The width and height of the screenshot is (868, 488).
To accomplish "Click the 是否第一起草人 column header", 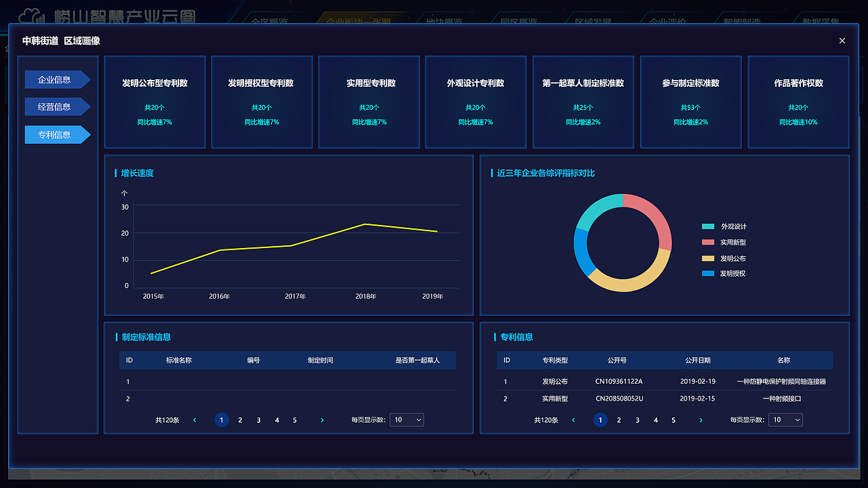I will [418, 360].
